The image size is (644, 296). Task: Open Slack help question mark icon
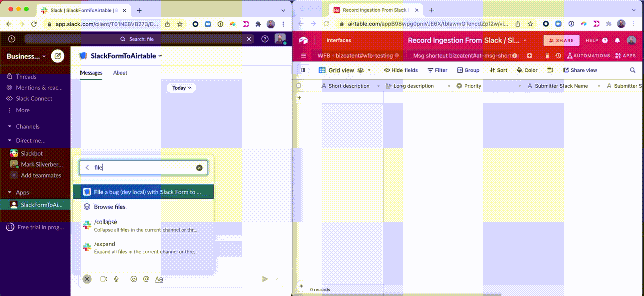265,39
